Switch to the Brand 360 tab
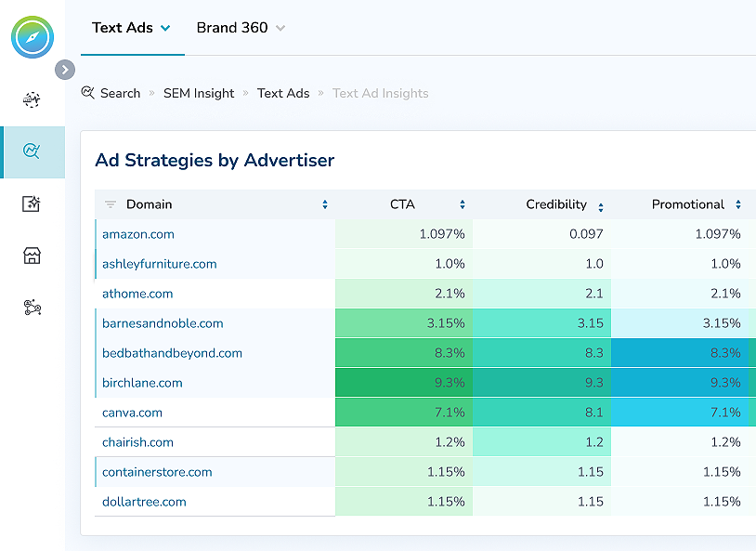 233,28
